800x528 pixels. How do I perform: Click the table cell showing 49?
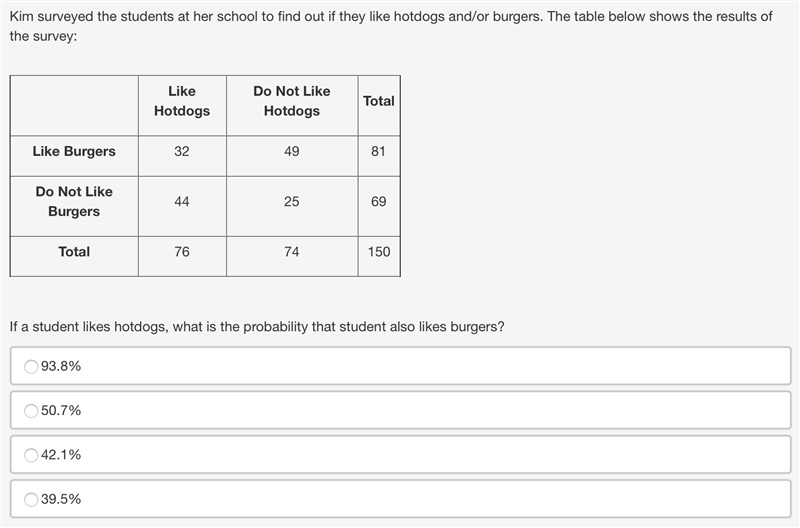(x=292, y=156)
